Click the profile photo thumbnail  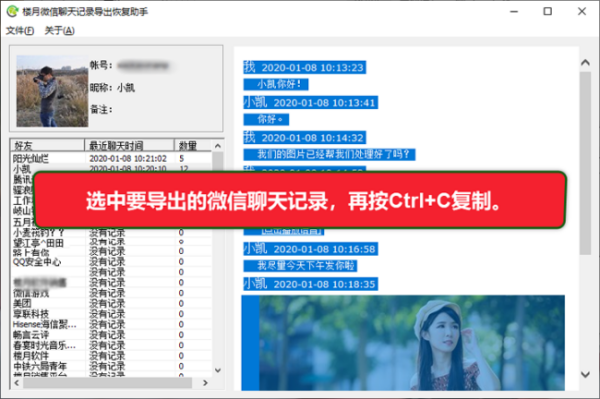point(52,91)
